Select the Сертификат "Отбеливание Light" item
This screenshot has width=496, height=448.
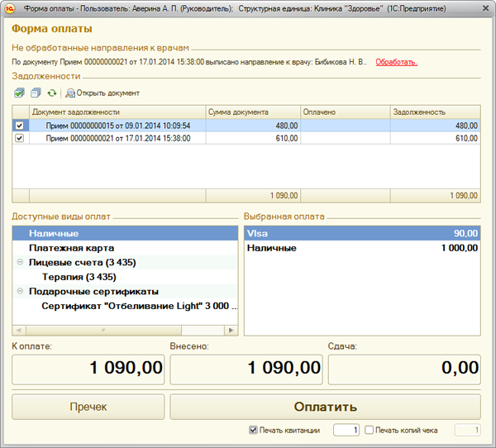pyautogui.click(x=126, y=306)
